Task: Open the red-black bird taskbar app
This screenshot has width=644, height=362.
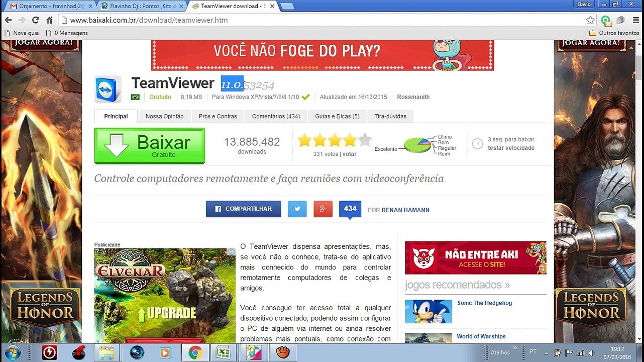Action: point(78,352)
